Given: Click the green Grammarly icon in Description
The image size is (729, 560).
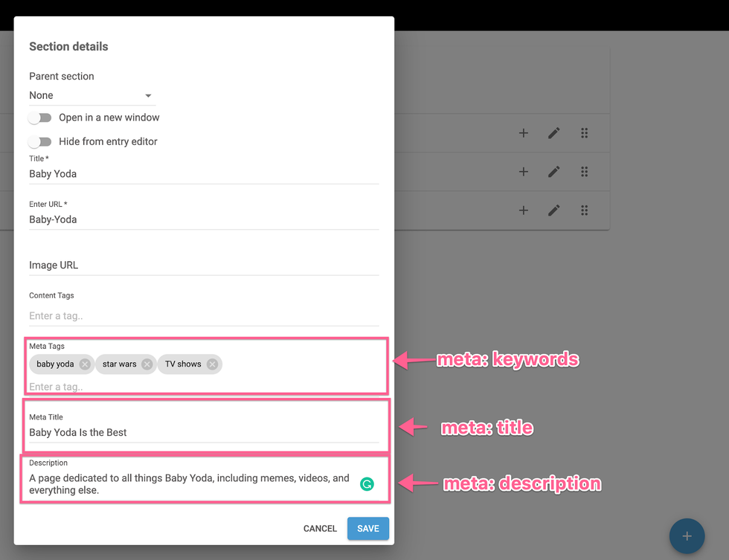Looking at the screenshot, I should [367, 484].
